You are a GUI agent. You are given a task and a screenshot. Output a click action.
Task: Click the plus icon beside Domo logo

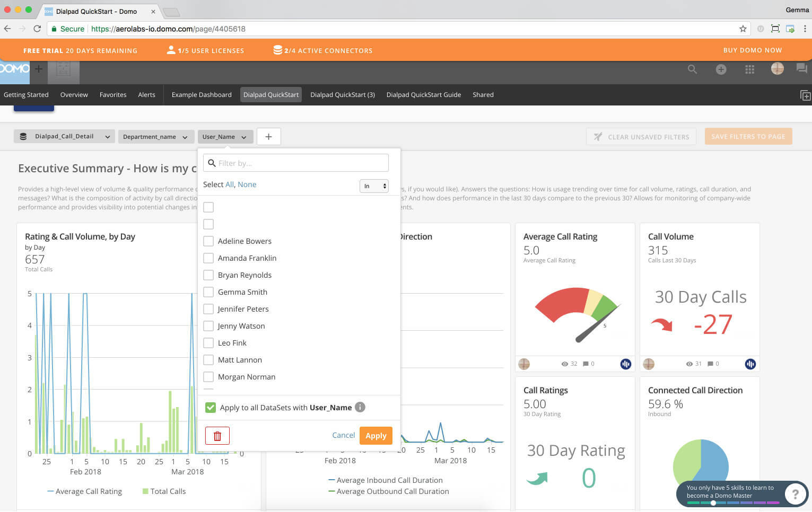click(x=39, y=69)
